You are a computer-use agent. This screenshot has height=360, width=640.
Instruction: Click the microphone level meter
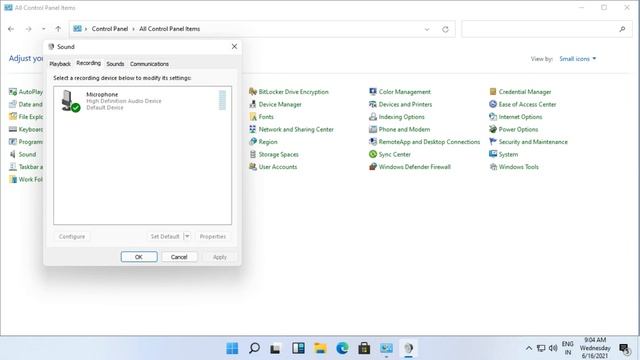pyautogui.click(x=222, y=100)
